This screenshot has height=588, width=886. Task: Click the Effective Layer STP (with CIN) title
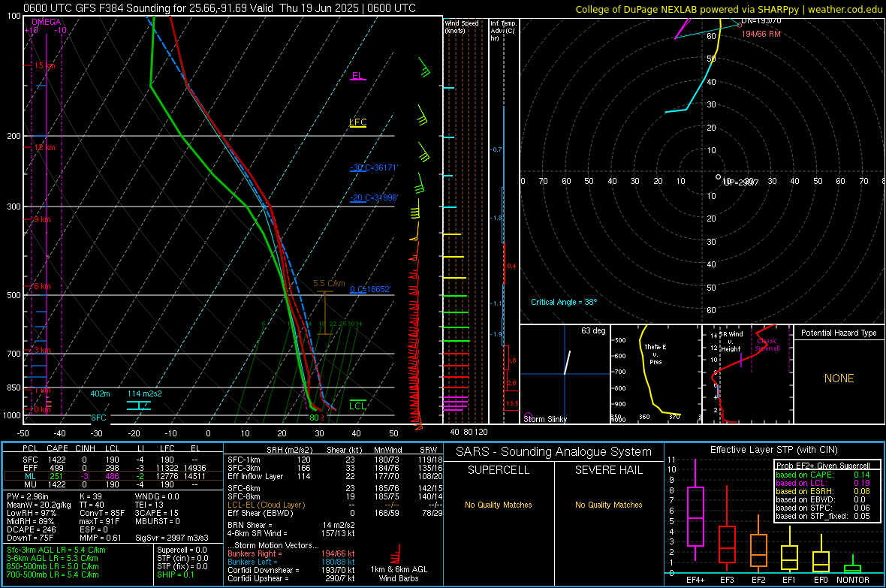773,450
